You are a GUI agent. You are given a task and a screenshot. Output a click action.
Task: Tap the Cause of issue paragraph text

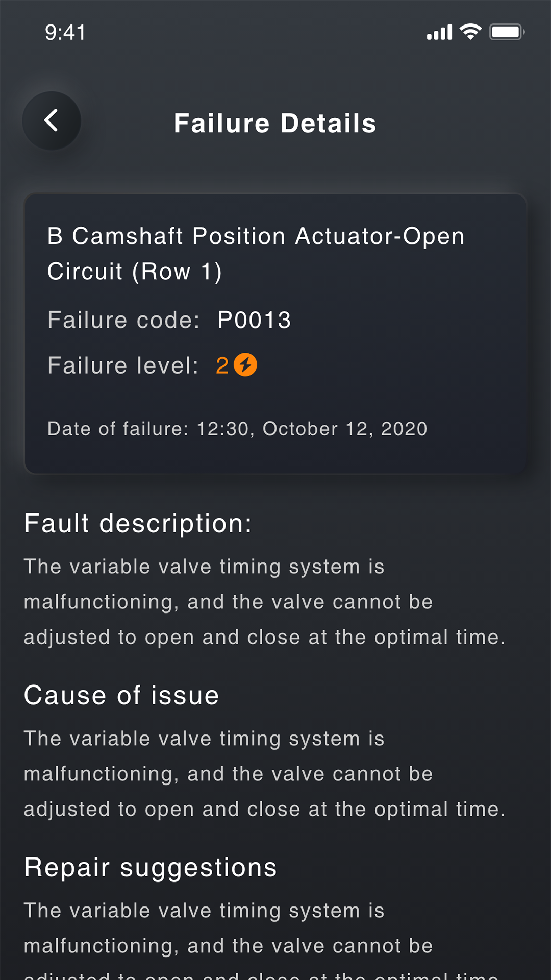(264, 774)
